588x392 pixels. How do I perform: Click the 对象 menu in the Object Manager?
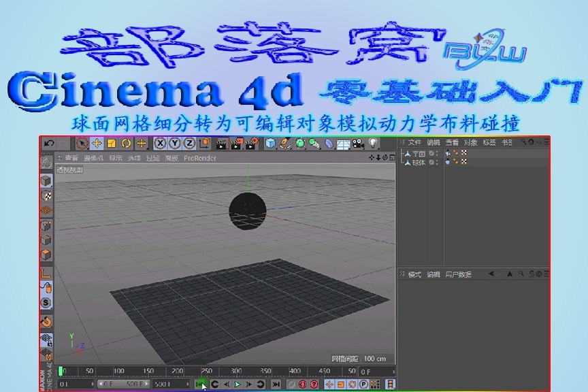coord(470,143)
